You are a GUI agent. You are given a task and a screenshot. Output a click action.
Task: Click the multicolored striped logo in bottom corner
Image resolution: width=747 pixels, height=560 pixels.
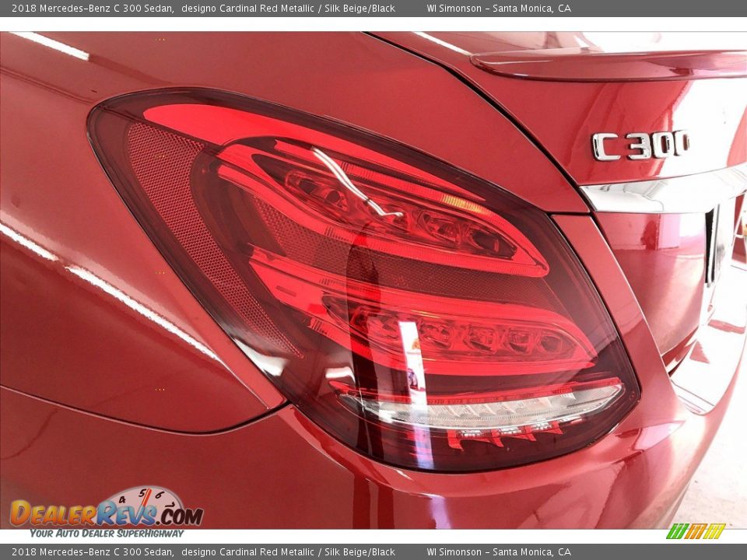pyautogui.click(x=696, y=531)
